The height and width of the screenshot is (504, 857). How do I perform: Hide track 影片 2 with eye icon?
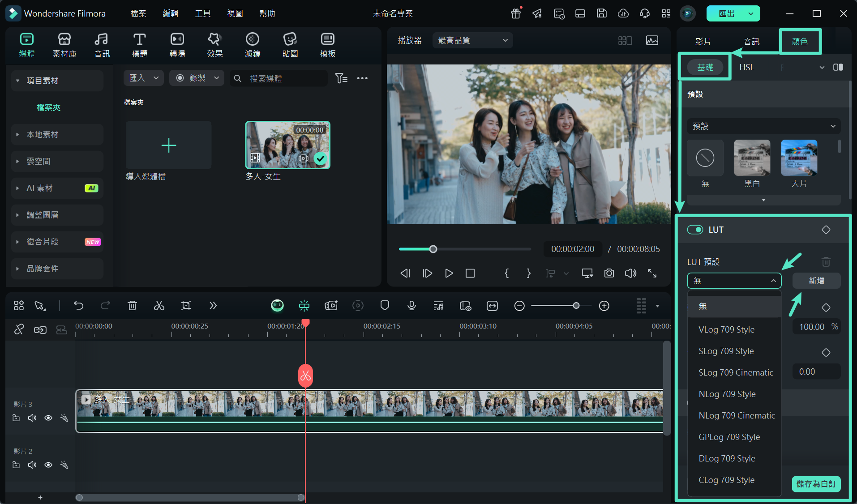click(48, 465)
